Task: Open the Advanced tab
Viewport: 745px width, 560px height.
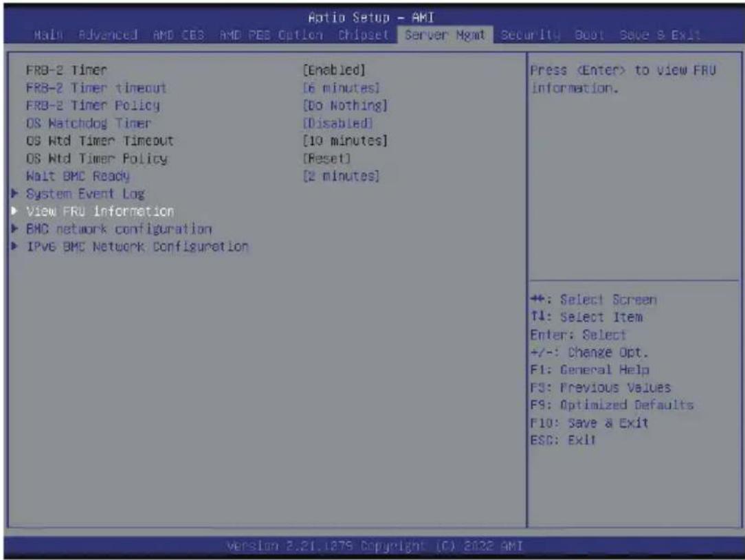Action: click(109, 34)
